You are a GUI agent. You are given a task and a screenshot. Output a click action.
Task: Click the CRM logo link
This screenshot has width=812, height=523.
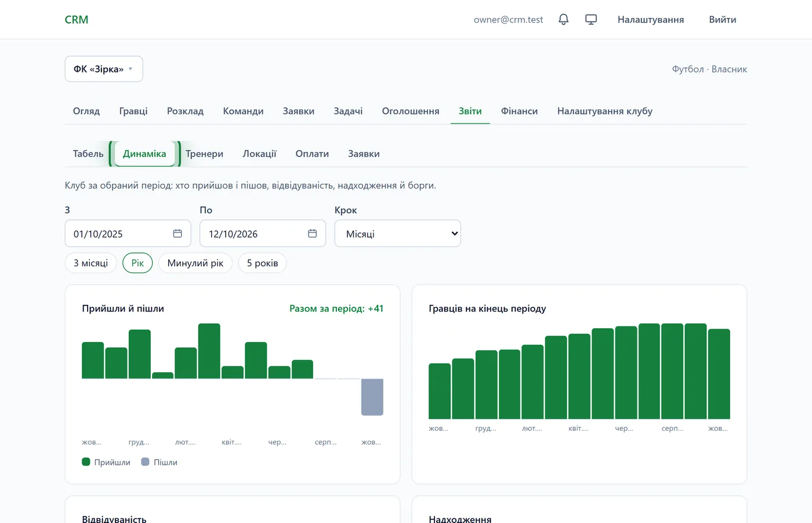77,20
